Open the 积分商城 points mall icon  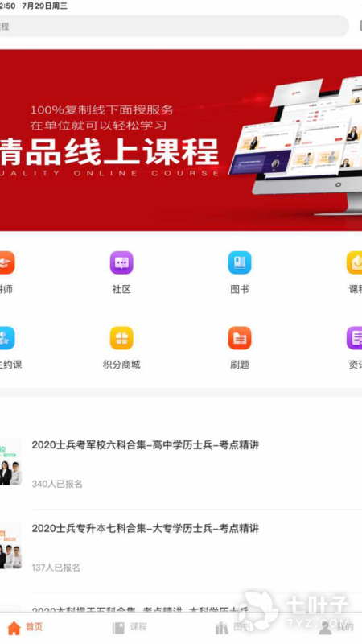pos(121,338)
